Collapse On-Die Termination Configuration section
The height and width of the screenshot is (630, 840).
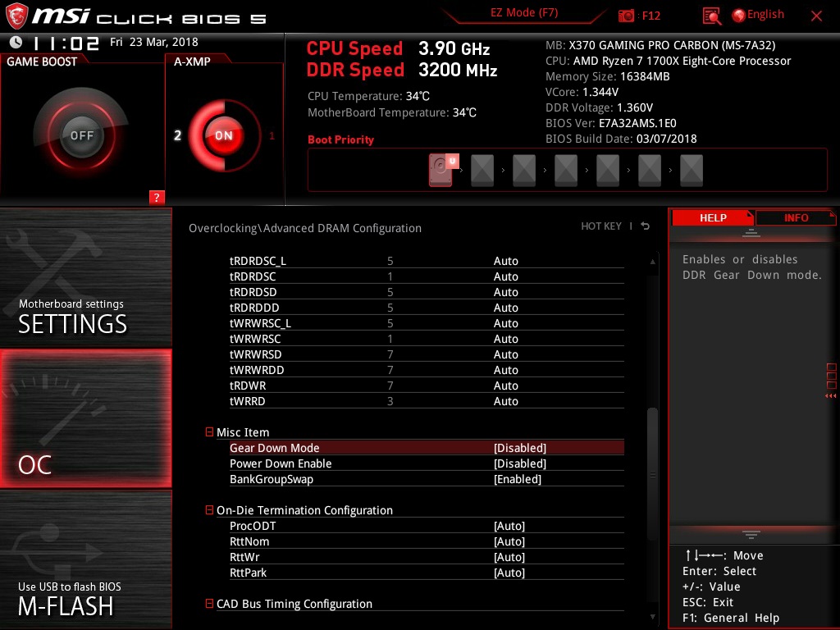pyautogui.click(x=209, y=510)
